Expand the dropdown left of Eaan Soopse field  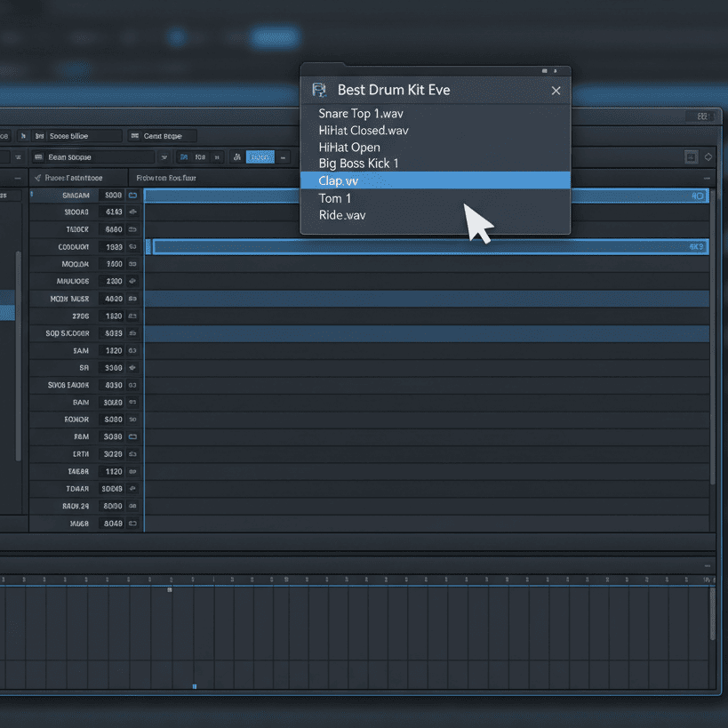(x=20, y=157)
